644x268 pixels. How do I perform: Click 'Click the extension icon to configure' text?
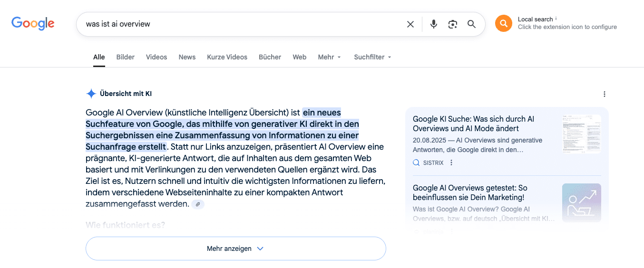point(567,27)
